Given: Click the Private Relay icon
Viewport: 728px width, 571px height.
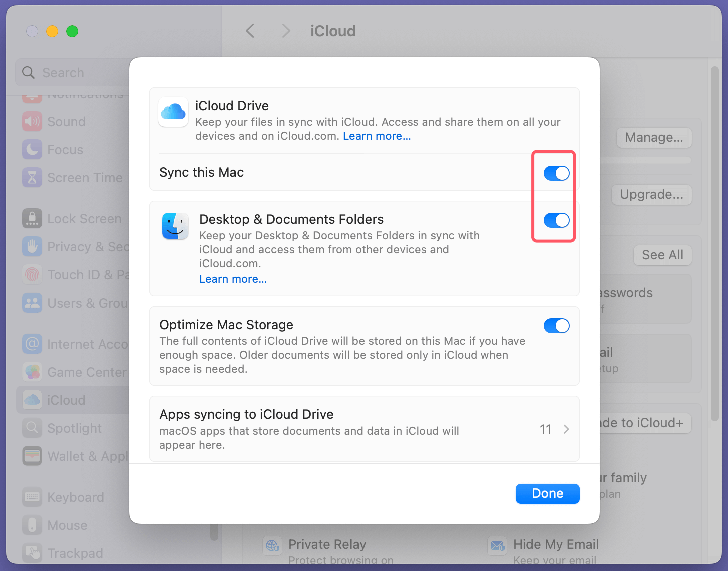Looking at the screenshot, I should coord(272,546).
